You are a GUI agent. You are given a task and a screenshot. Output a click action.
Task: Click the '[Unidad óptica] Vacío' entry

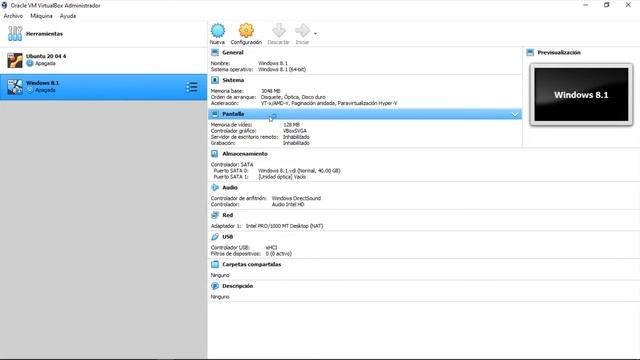click(x=282, y=177)
